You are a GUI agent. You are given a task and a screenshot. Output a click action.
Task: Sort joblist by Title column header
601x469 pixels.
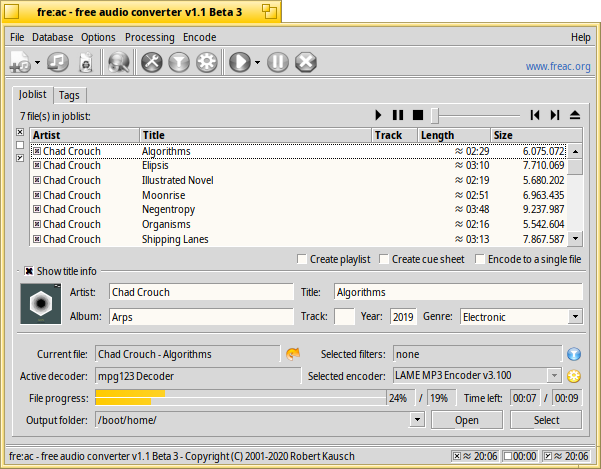256,135
